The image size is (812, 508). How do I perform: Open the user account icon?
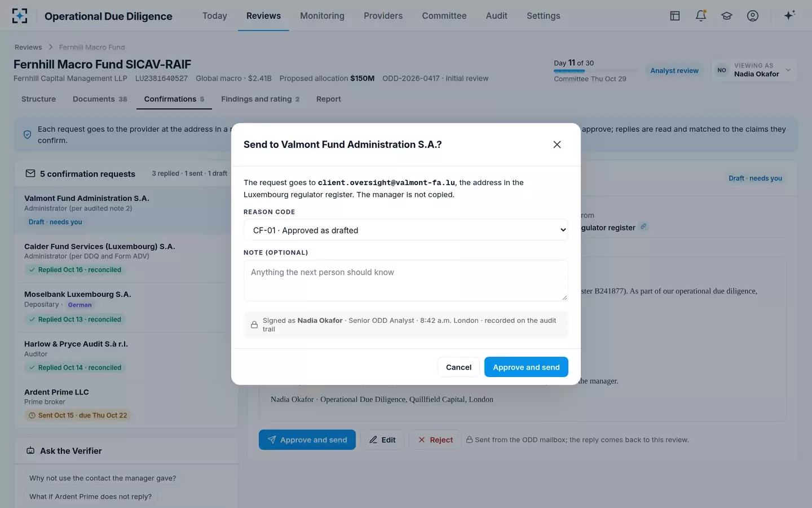[753, 16]
